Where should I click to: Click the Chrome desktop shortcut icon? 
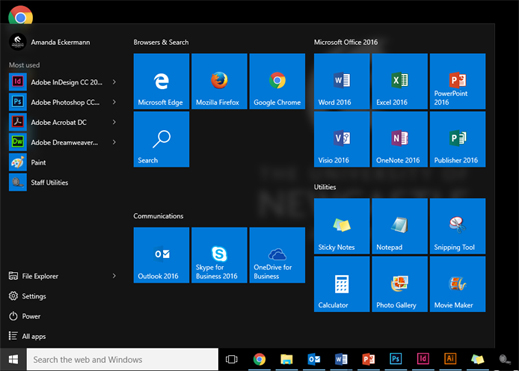point(21,15)
